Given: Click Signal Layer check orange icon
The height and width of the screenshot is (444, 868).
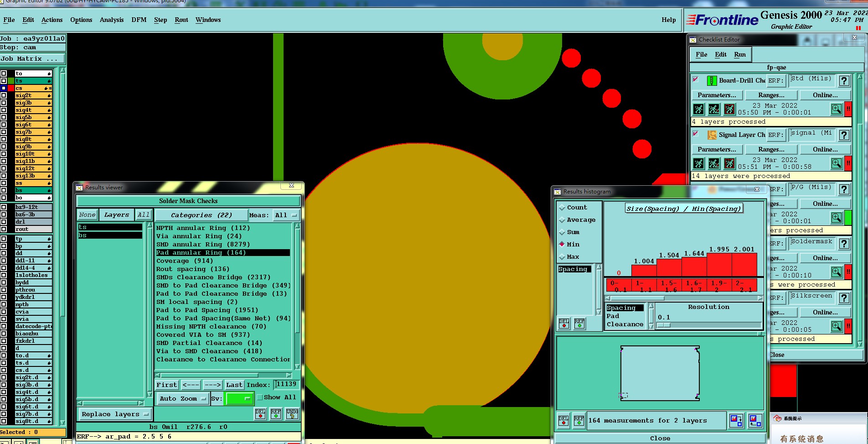Looking at the screenshot, I should pyautogui.click(x=712, y=135).
